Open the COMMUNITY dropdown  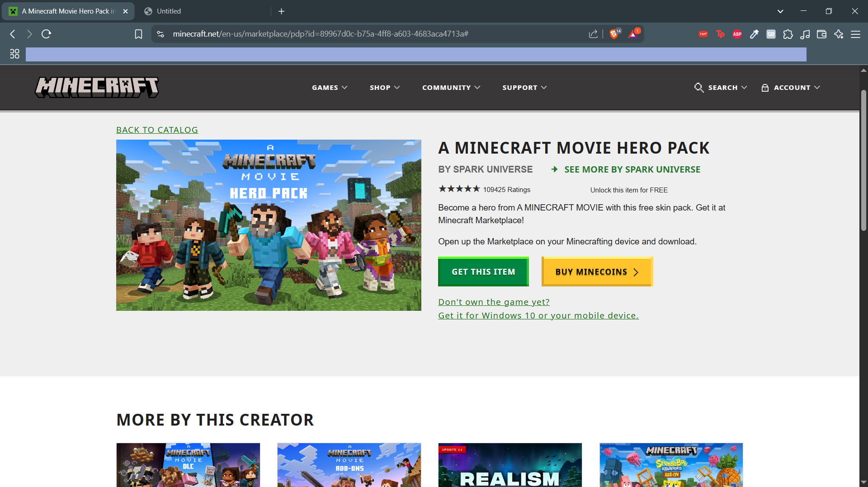pos(451,88)
